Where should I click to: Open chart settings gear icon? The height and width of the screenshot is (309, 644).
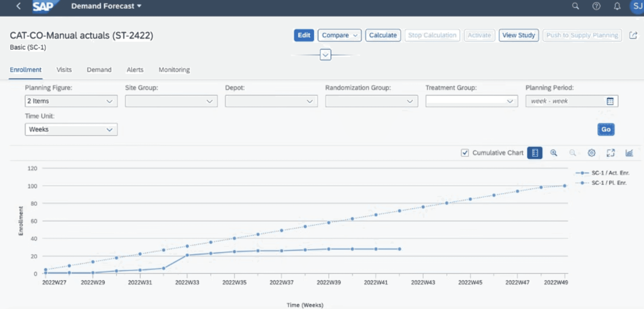591,153
